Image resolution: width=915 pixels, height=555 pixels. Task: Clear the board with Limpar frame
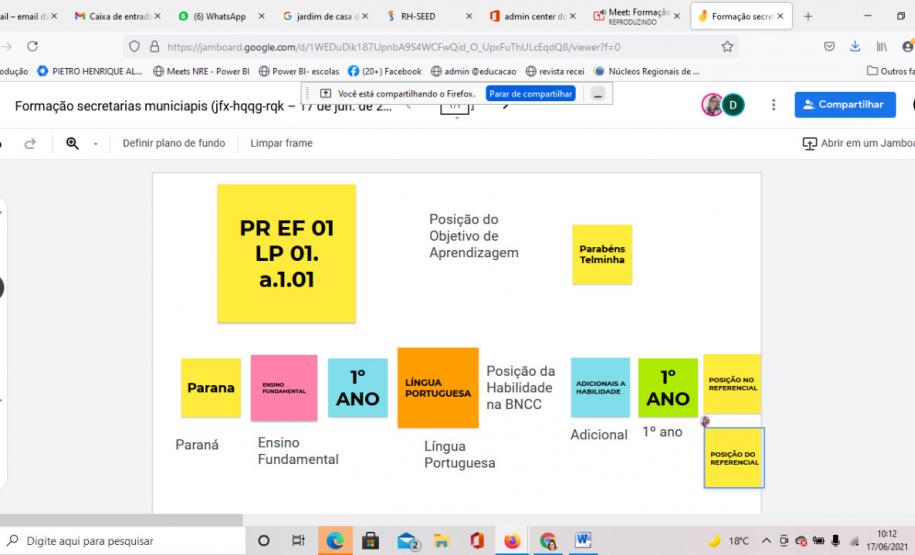click(281, 143)
